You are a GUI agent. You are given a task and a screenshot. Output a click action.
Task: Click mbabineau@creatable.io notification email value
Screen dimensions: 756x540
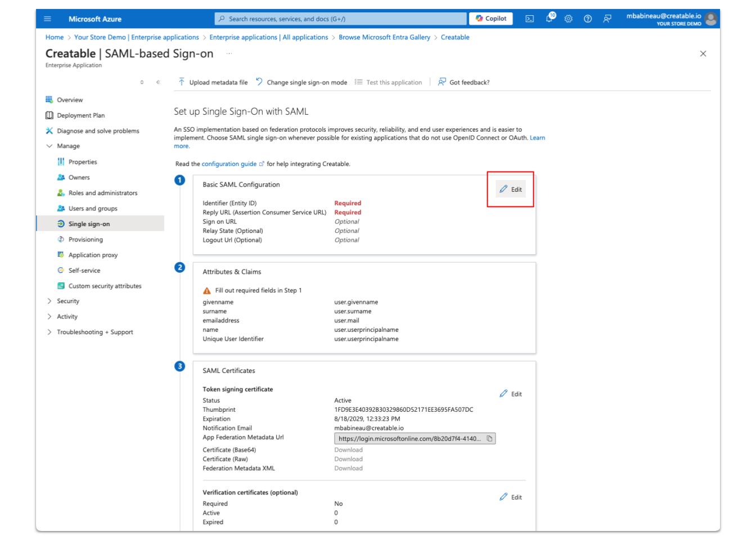point(369,428)
